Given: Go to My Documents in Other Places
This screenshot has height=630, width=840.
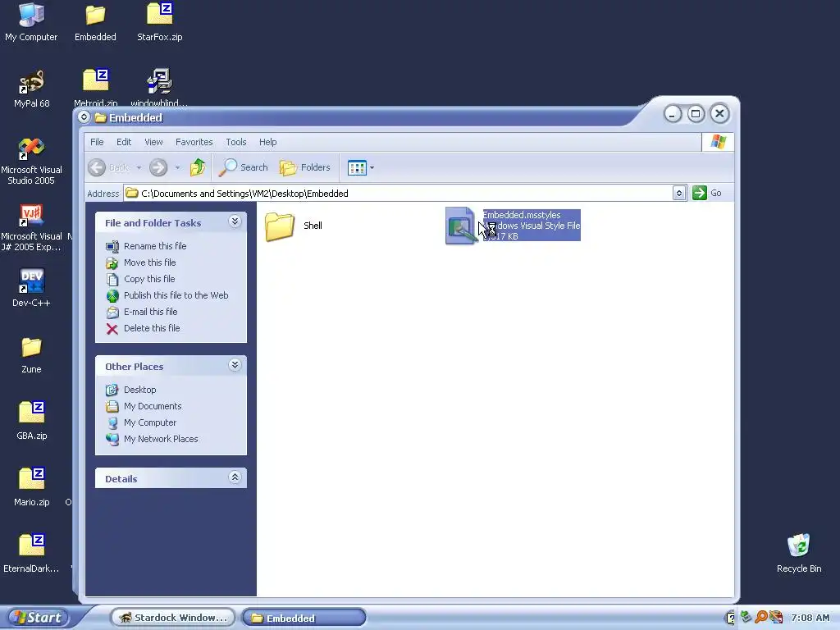Looking at the screenshot, I should pyautogui.click(x=153, y=406).
